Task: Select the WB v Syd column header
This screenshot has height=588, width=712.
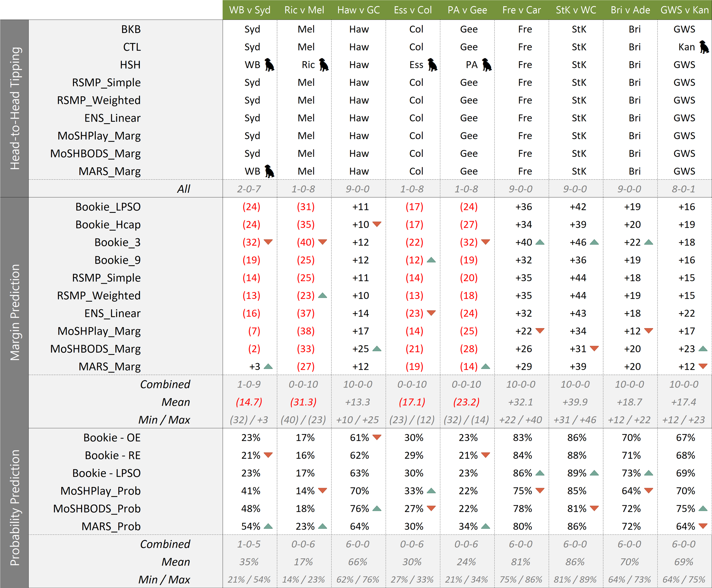Action: point(250,10)
